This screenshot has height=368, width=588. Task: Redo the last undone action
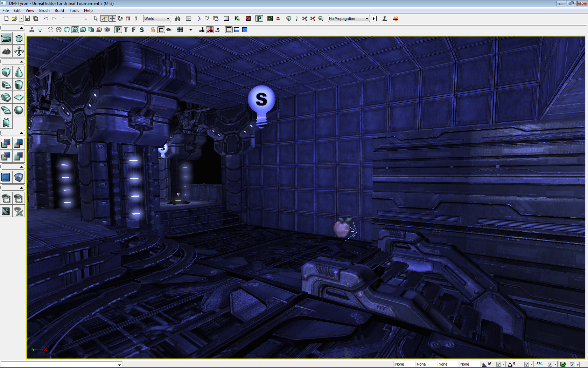(x=54, y=19)
